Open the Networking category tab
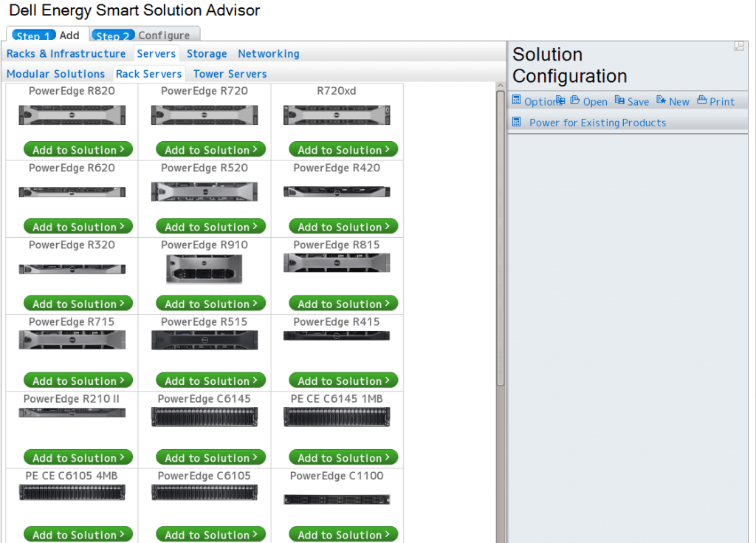 point(269,54)
